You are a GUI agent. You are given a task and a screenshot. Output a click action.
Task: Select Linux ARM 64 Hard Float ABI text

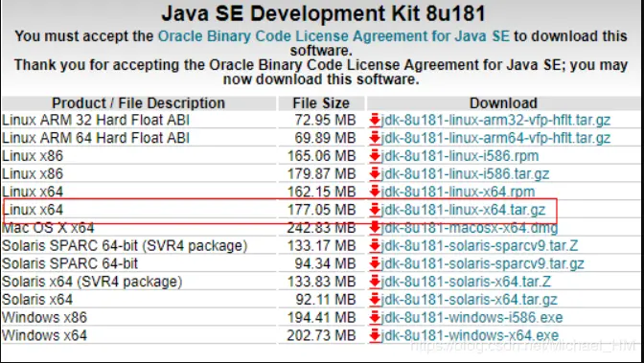(x=96, y=138)
